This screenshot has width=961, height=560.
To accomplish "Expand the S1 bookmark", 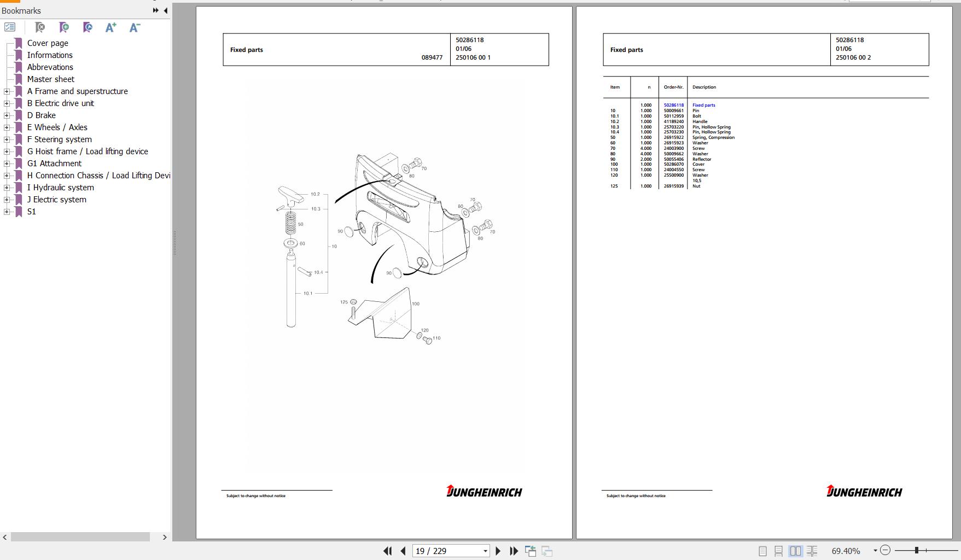I will [x=7, y=212].
